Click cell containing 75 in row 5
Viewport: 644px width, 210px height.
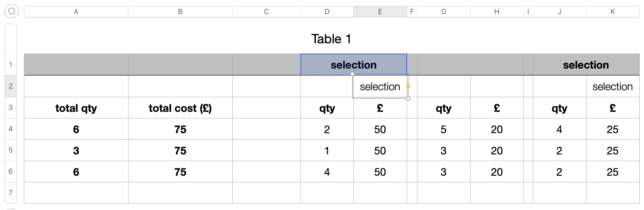tap(180, 151)
